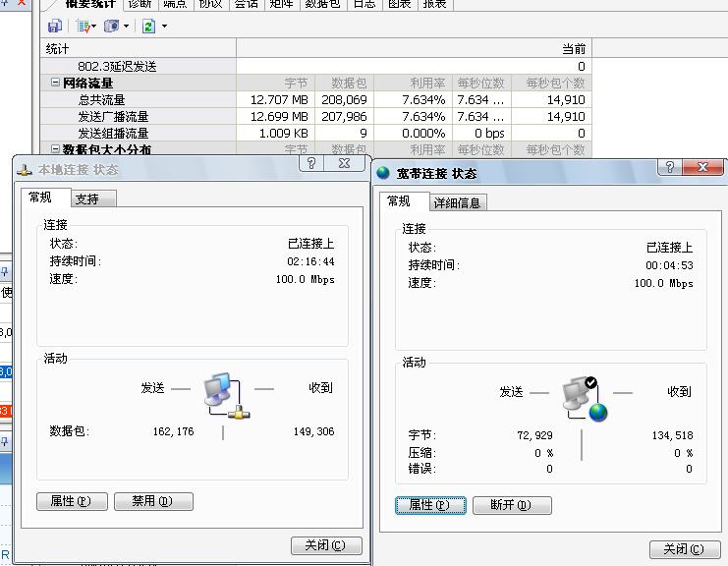Click the network icon in 本地连接 状态 title bar
728x566 pixels.
pyautogui.click(x=25, y=170)
